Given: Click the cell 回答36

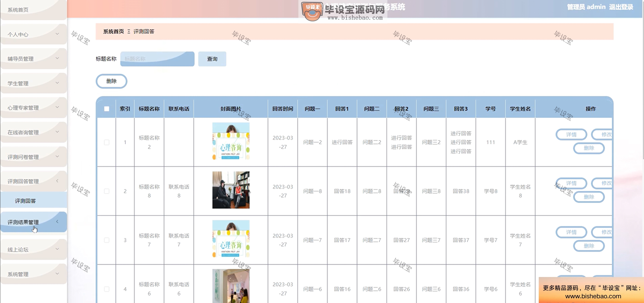Looking at the screenshot, I should [x=461, y=289].
